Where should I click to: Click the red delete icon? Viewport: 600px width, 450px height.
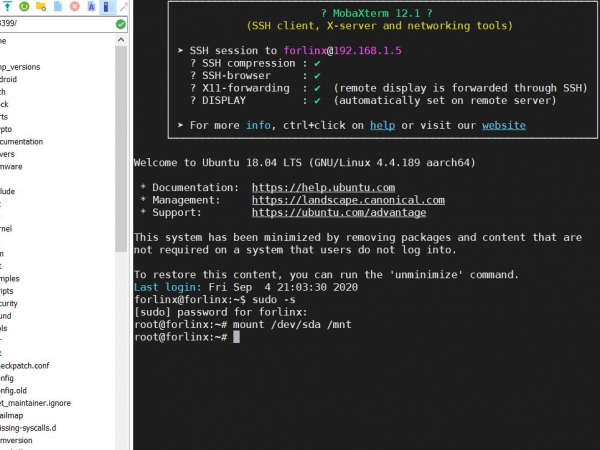pyautogui.click(x=74, y=7)
